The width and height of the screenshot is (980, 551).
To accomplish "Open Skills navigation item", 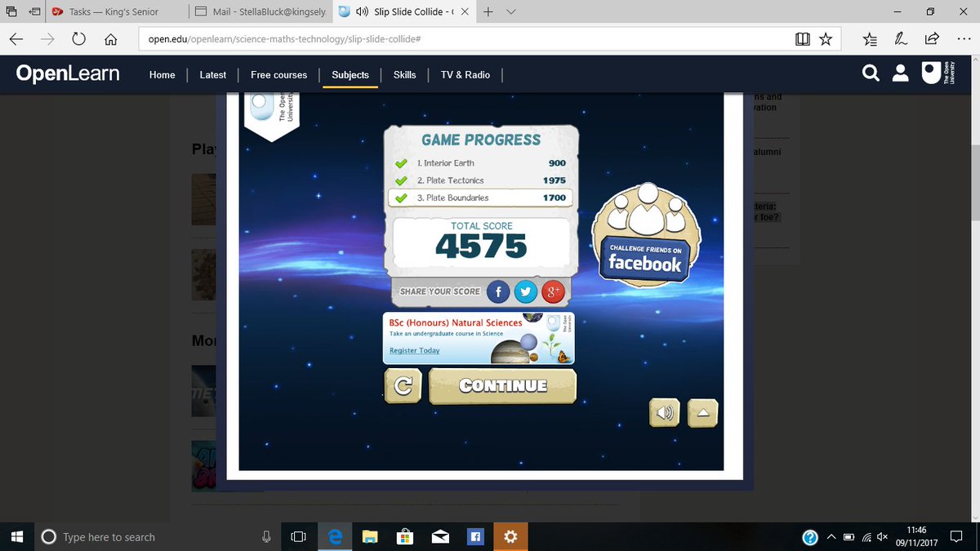I will 404,74.
